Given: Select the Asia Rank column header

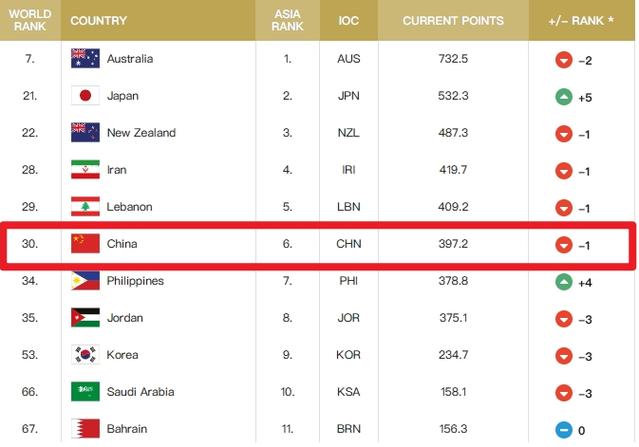Looking at the screenshot, I should point(287,20).
